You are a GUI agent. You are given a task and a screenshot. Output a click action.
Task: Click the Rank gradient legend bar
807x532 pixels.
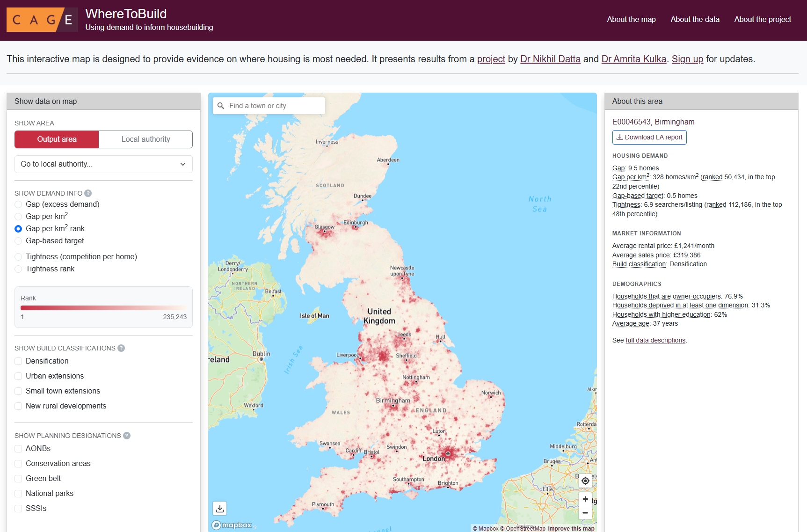(x=103, y=308)
